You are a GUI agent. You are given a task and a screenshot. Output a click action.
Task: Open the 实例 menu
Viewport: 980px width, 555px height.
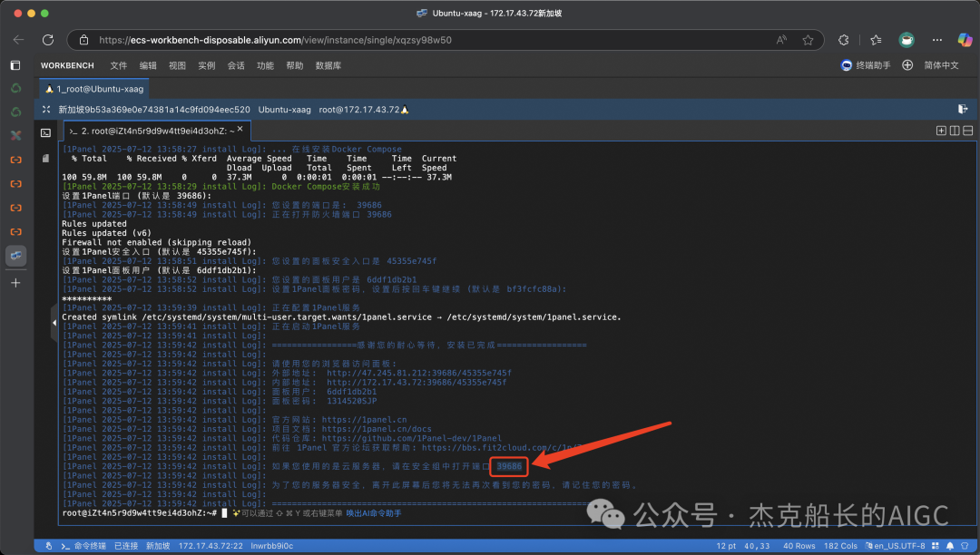tap(206, 65)
